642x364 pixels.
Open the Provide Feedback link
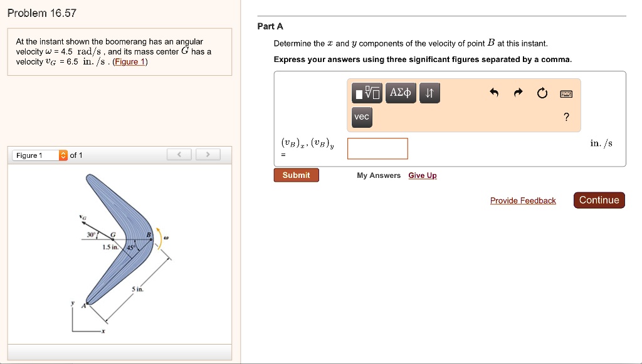523,200
